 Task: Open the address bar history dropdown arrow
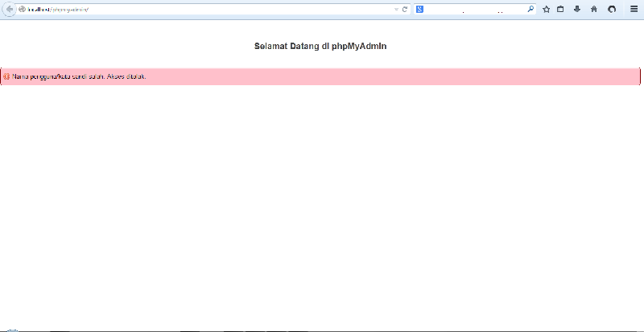tap(396, 10)
